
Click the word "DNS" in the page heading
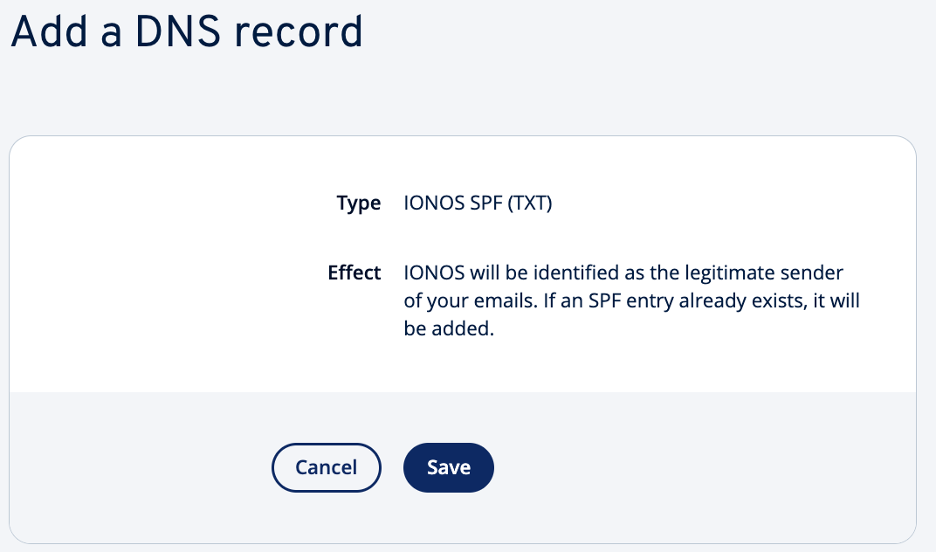pos(163,33)
